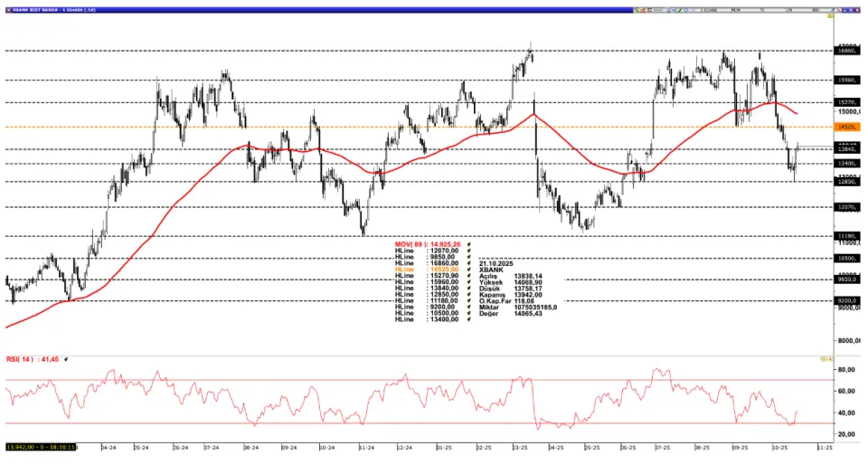Viewport: 868px width, 464px height.
Task: Click the small yellow icon atop price chart
Action: click(x=828, y=18)
